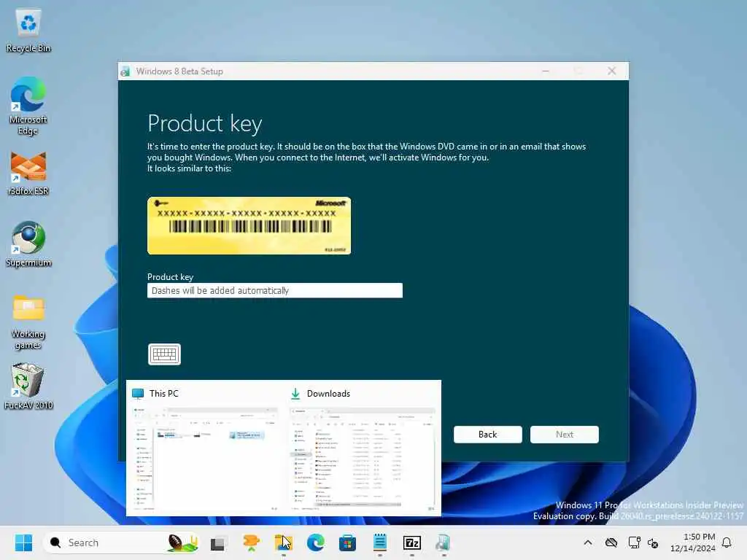
Task: Open 7-Zip from the taskbar
Action: [412, 542]
